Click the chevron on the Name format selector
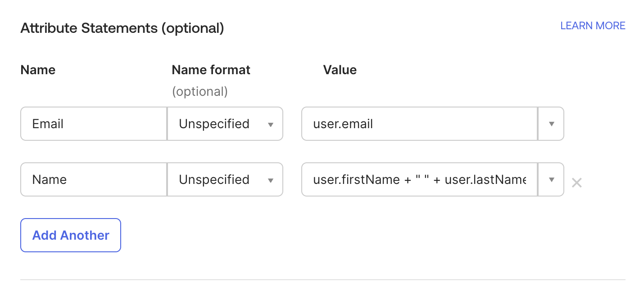 coord(271,179)
